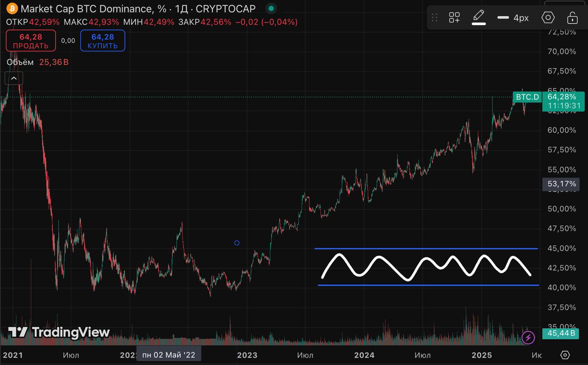Viewport: 588px width, 365px height.
Task: Click the 2021 label on time axis
Action: (x=12, y=355)
